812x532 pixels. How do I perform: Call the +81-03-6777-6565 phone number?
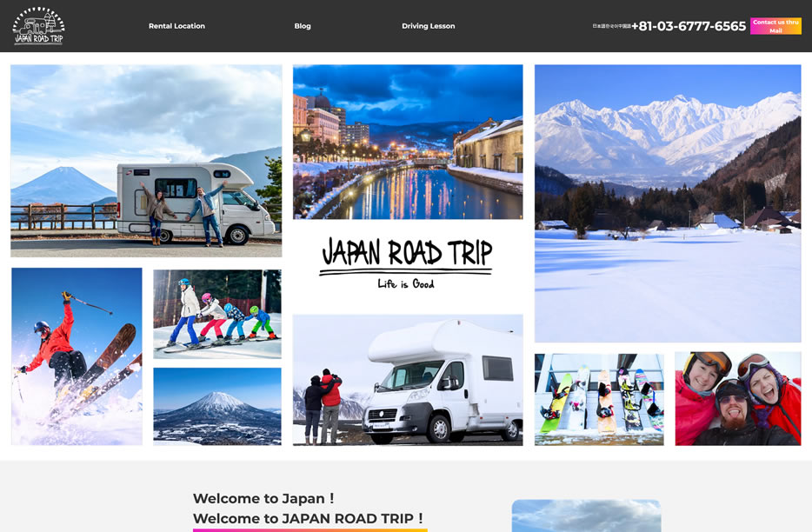tap(689, 26)
